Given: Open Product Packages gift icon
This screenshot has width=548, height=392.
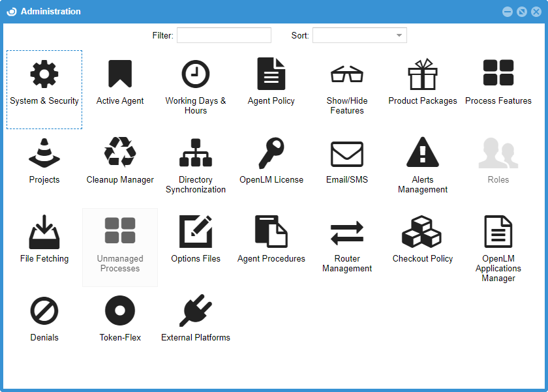Looking at the screenshot, I should (x=423, y=74).
